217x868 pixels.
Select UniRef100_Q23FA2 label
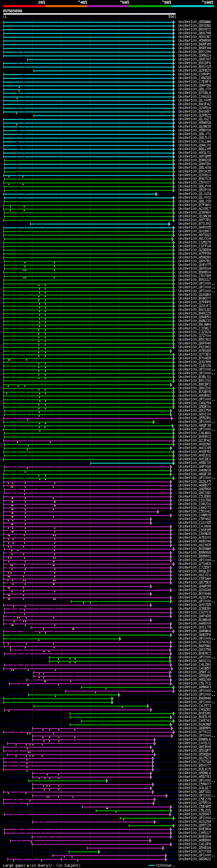click(x=195, y=441)
